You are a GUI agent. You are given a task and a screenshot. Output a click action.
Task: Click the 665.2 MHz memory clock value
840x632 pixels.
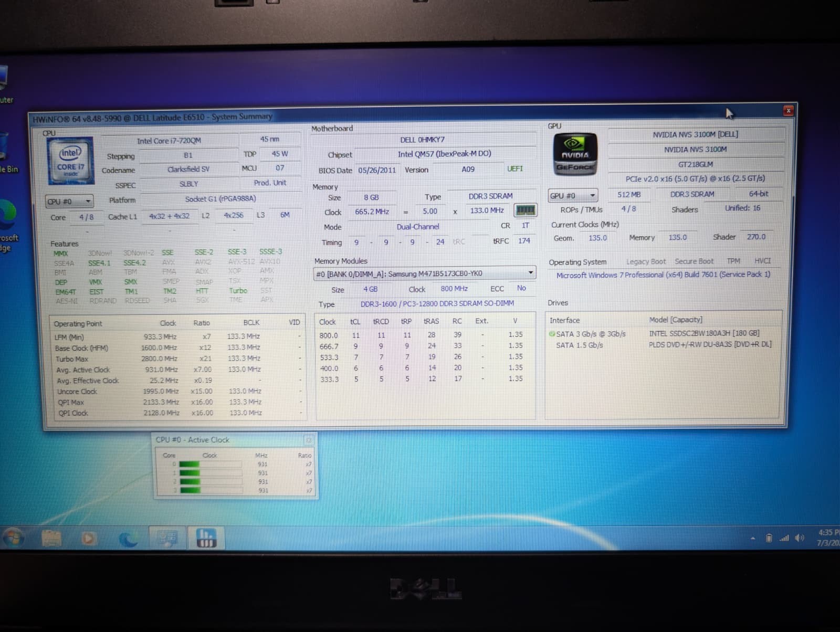click(x=372, y=212)
